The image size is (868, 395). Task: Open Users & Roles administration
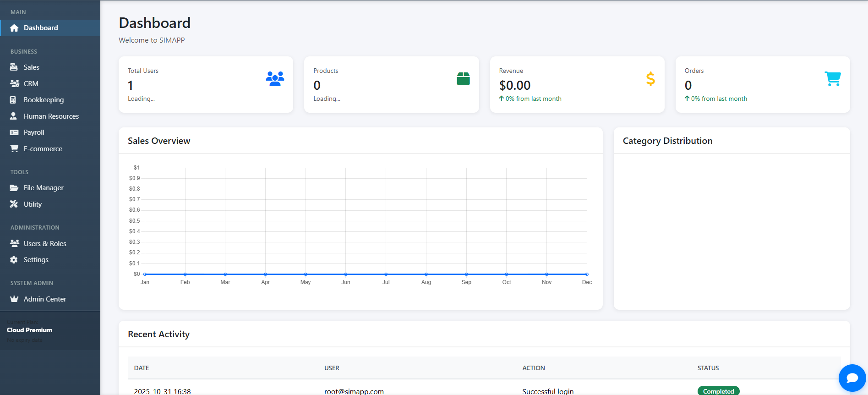[x=45, y=244]
